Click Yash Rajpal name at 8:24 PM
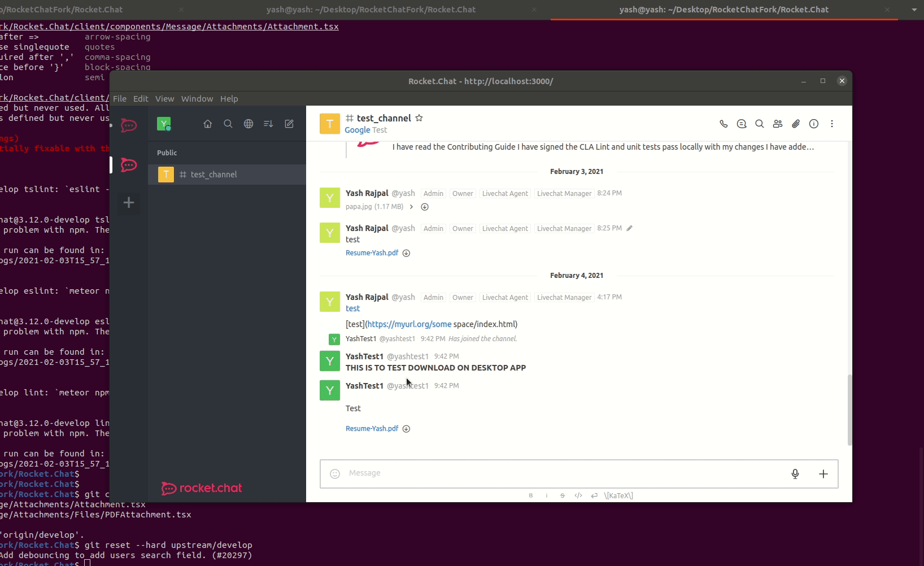The height and width of the screenshot is (566, 924). 367,193
